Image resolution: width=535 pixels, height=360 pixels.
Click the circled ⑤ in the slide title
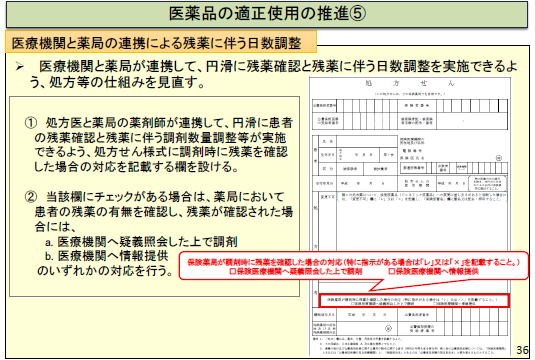pos(358,14)
